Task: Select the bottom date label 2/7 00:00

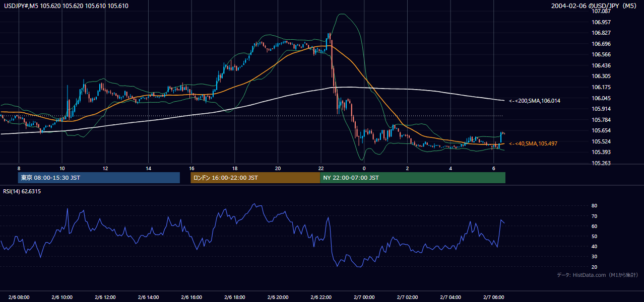Action: click(x=364, y=297)
